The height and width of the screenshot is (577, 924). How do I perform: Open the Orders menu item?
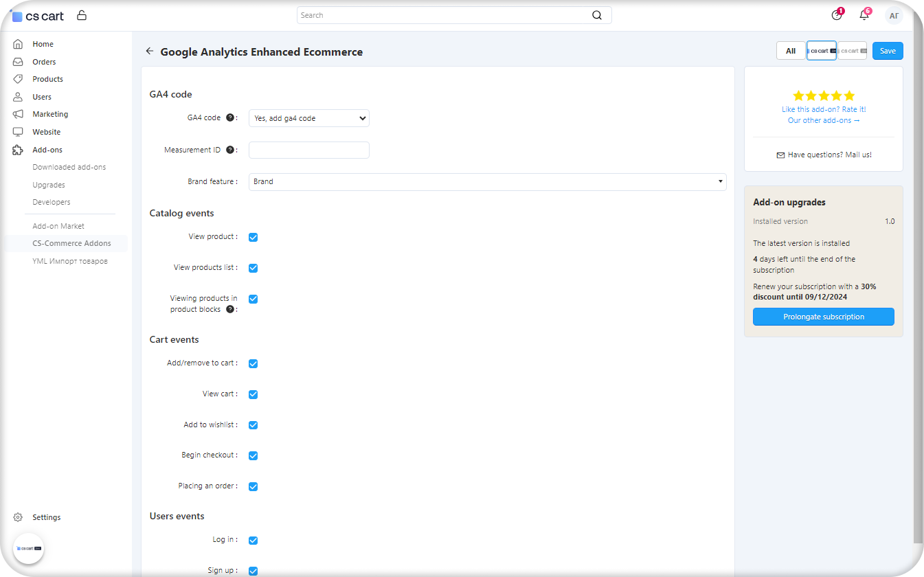44,62
